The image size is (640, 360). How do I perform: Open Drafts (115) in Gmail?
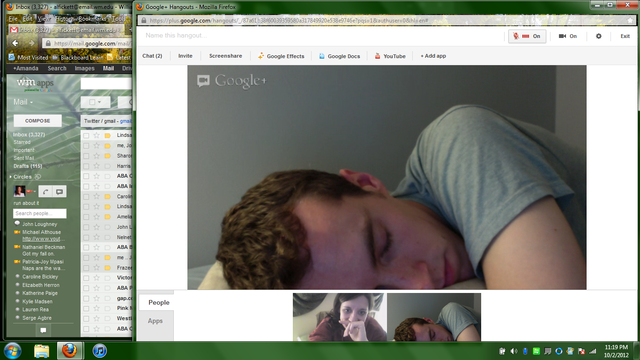point(28,166)
